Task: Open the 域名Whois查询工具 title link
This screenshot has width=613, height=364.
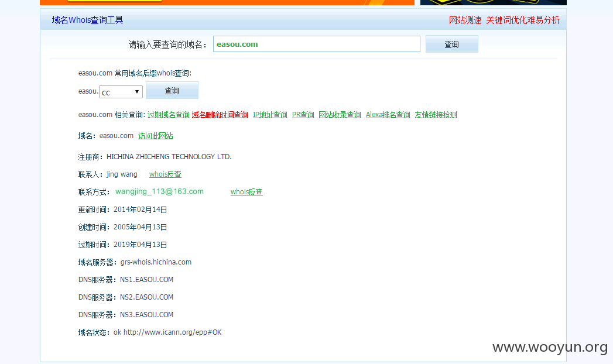Action: coord(88,20)
